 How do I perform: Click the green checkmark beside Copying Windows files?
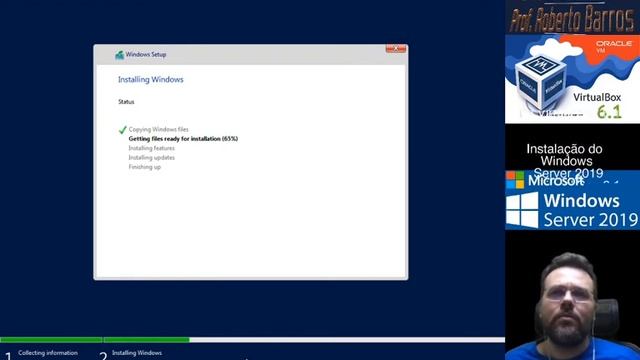(122, 130)
